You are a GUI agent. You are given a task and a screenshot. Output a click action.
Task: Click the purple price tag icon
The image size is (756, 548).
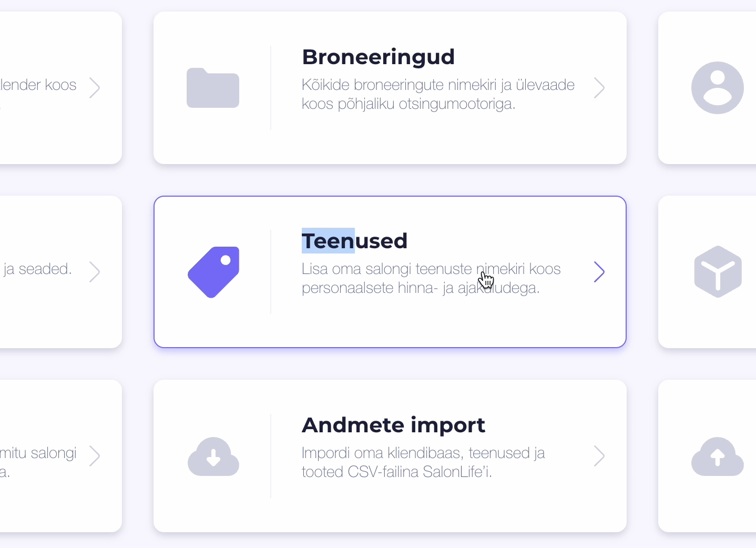click(213, 272)
